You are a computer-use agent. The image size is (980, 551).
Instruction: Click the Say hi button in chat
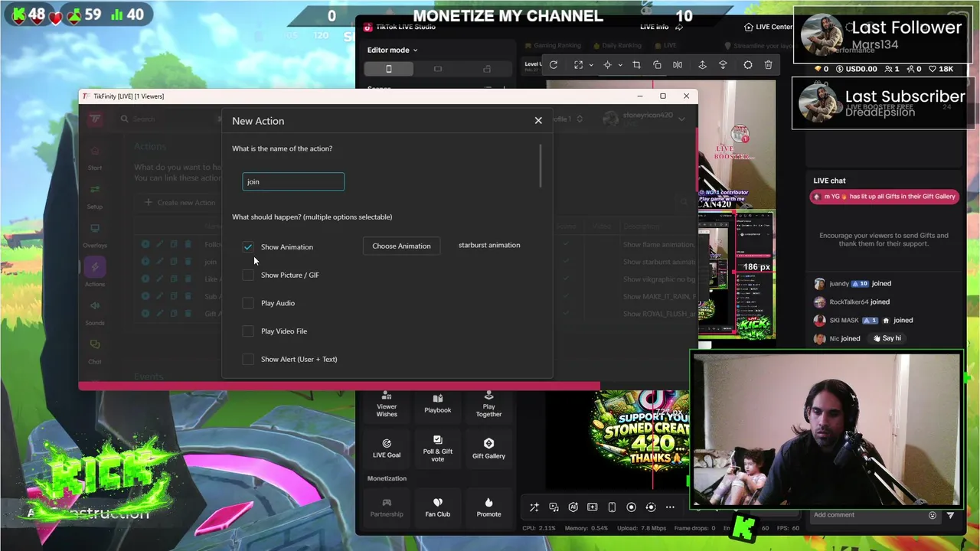[888, 338]
